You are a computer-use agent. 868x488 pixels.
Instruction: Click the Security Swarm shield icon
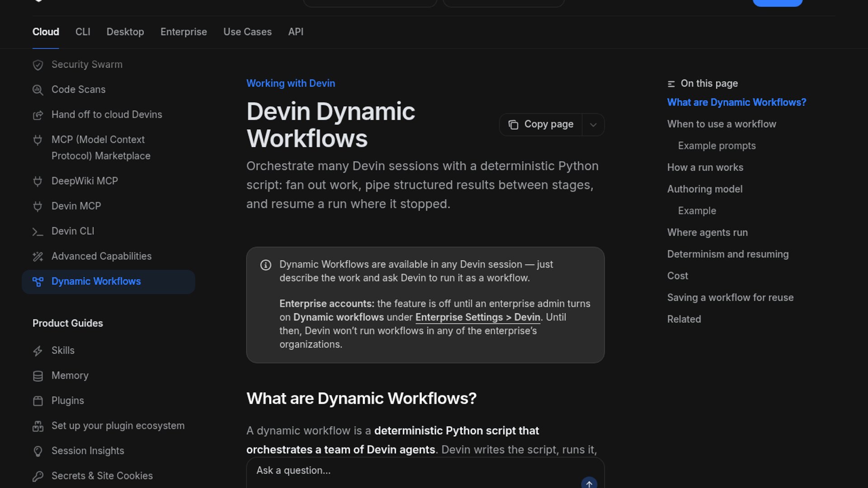(38, 65)
